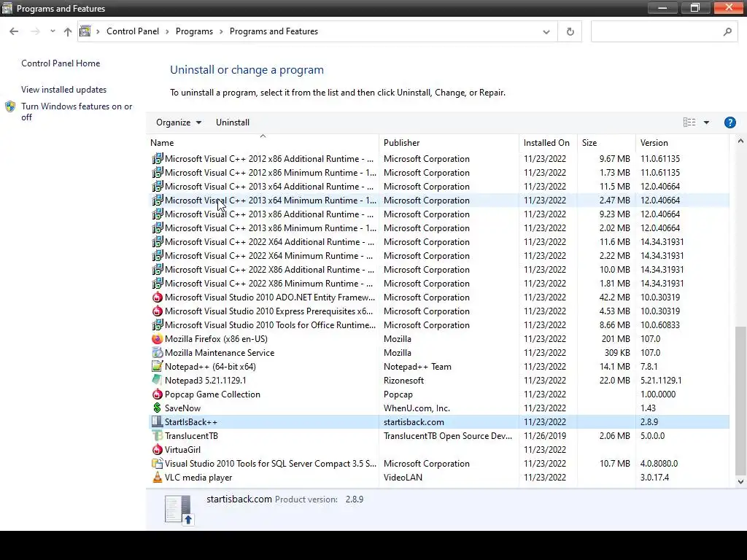Open View installed updates link
The height and width of the screenshot is (560, 747).
64,90
